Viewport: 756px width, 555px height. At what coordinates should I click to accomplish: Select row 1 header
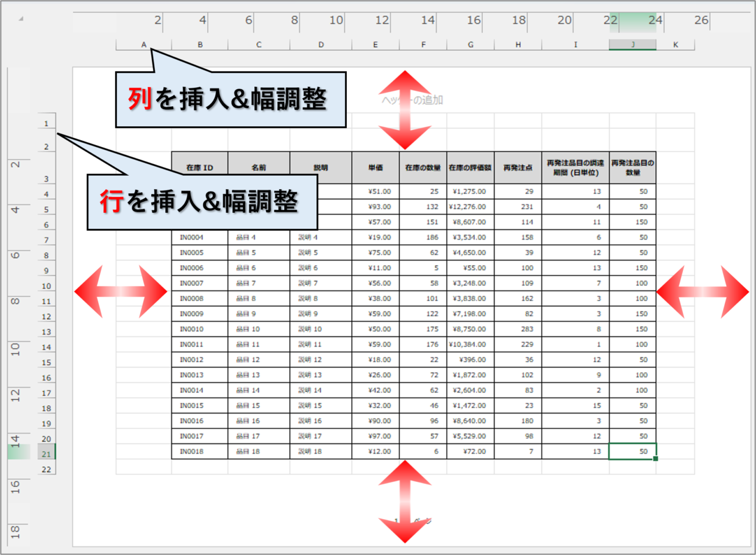(x=46, y=124)
